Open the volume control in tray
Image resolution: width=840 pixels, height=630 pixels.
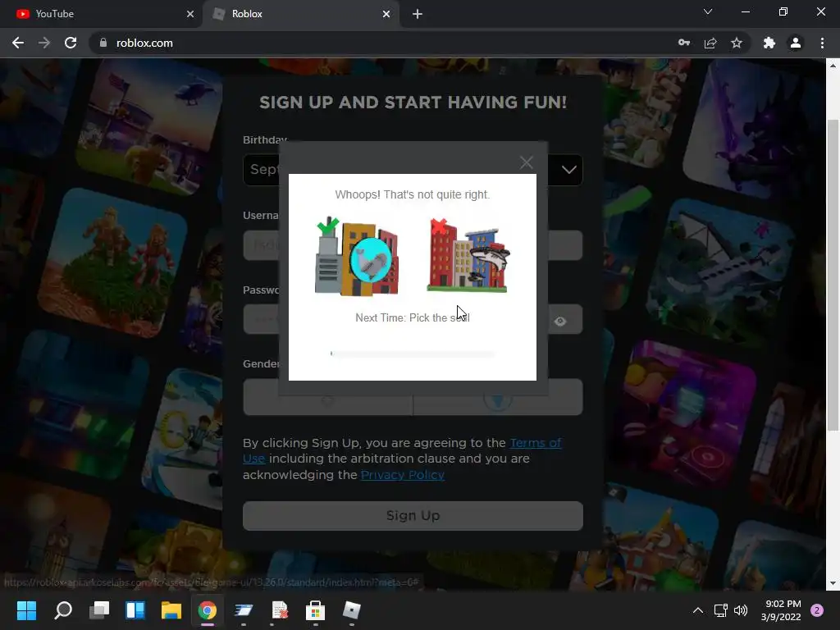click(x=741, y=610)
